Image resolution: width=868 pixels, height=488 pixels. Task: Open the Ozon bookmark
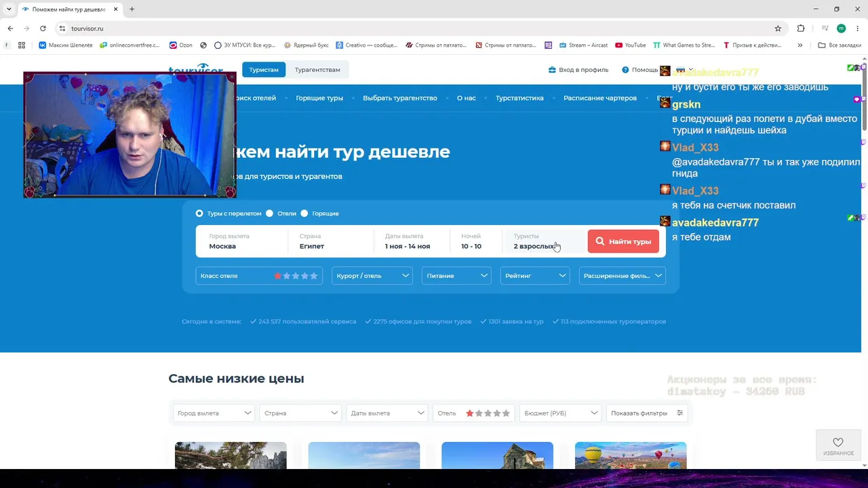(181, 45)
